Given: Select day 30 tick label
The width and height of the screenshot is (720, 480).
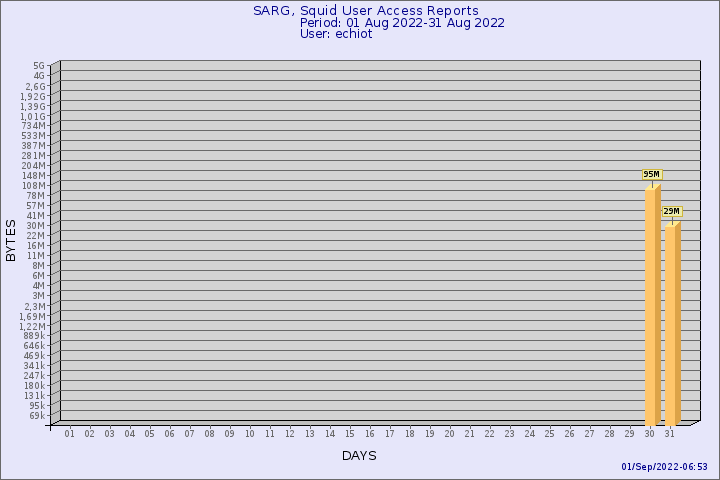Looking at the screenshot, I should pos(650,434).
